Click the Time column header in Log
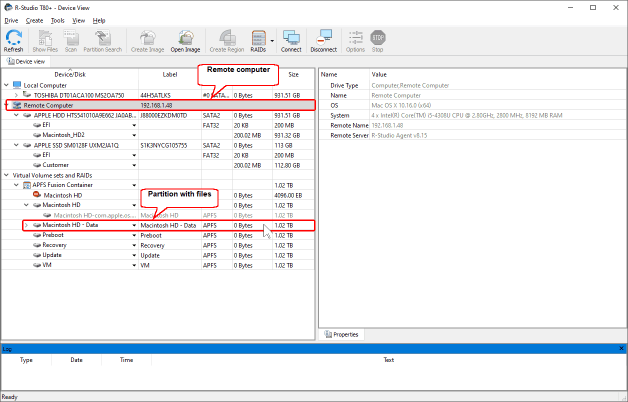 coord(126,360)
